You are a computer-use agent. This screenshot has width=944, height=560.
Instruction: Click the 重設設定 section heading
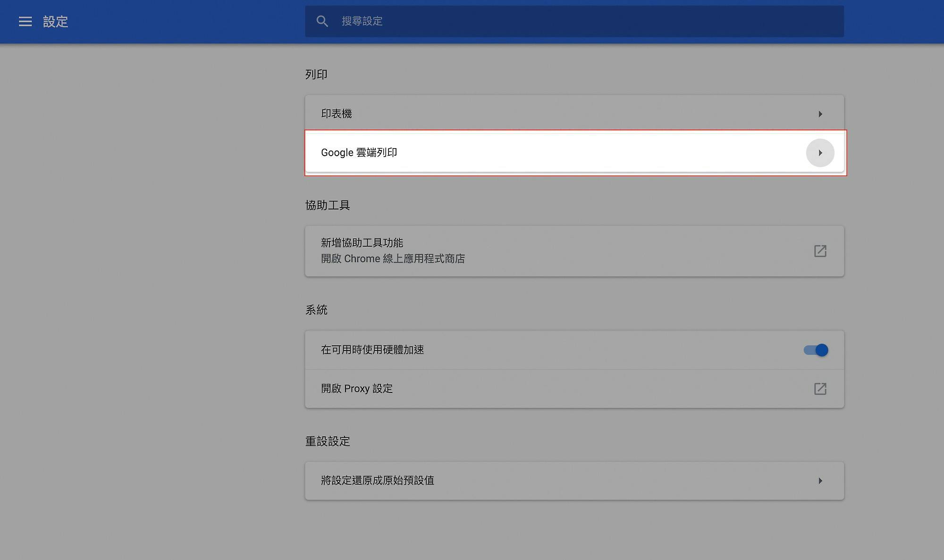pos(328,442)
